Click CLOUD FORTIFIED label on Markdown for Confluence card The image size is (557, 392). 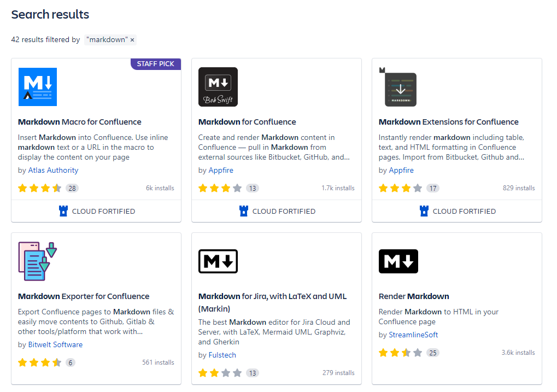[x=284, y=212]
